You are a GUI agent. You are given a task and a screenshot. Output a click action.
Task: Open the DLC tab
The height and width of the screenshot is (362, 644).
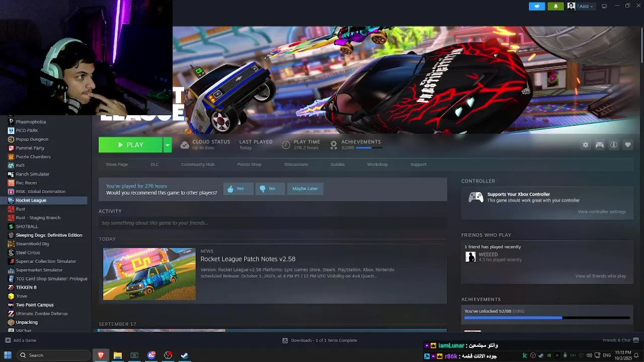click(x=154, y=164)
